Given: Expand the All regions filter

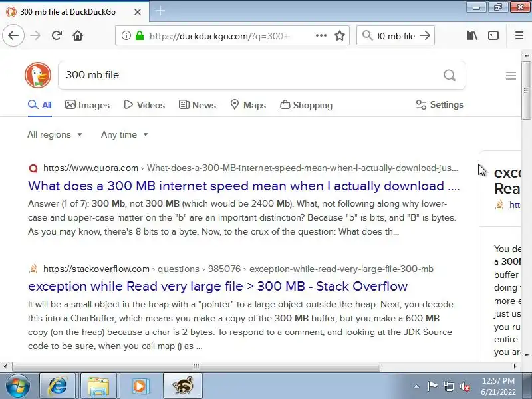Looking at the screenshot, I should (55, 135).
